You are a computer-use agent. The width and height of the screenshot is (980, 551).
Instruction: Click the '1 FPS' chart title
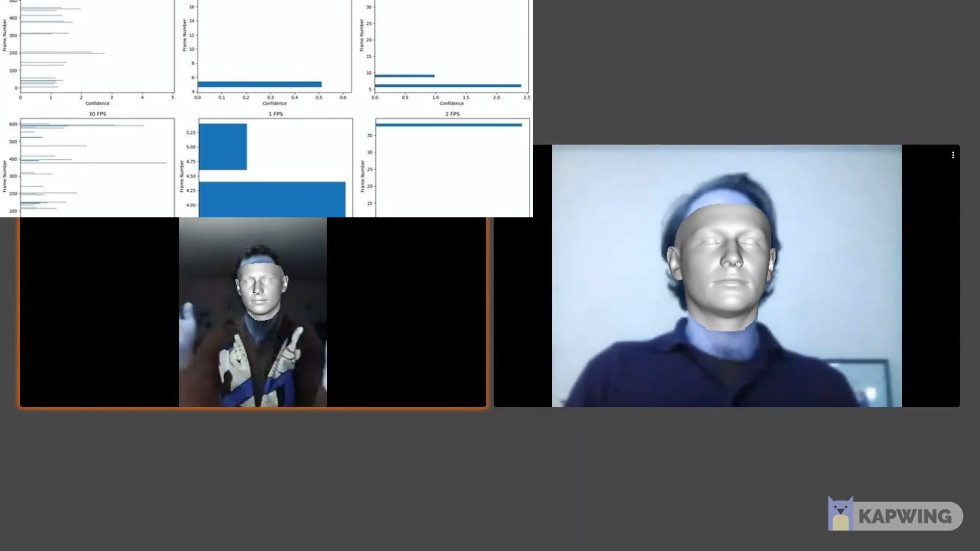(276, 114)
